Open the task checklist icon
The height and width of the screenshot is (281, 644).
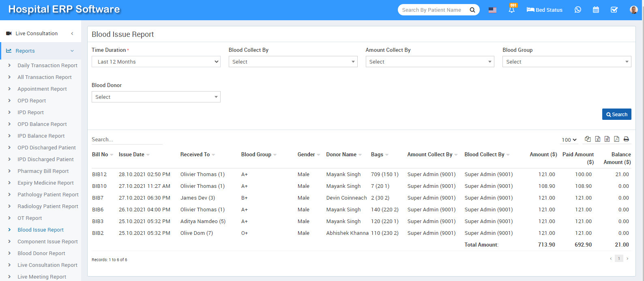(614, 10)
